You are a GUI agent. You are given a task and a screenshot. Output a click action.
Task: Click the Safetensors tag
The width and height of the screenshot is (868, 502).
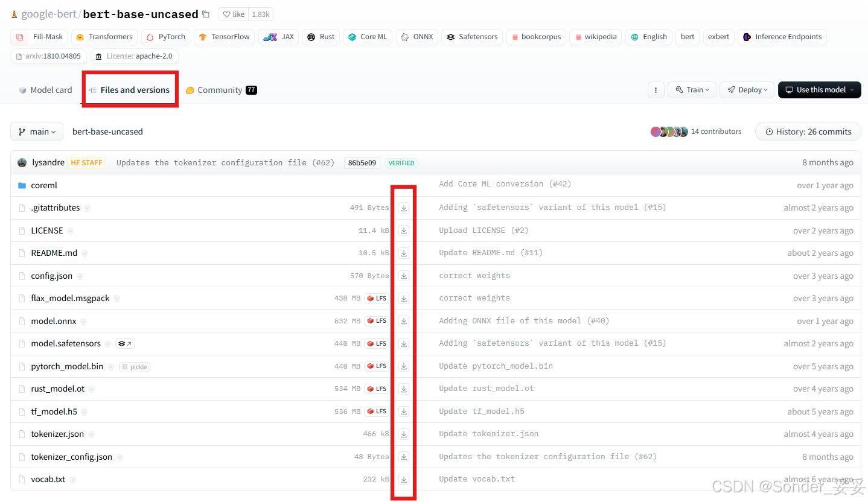point(472,37)
